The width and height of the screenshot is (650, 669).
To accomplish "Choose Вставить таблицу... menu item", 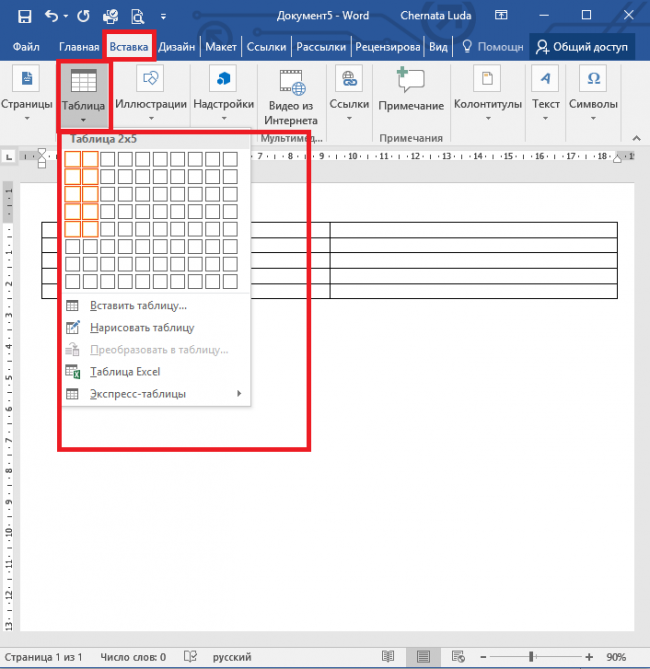I will tap(138, 305).
